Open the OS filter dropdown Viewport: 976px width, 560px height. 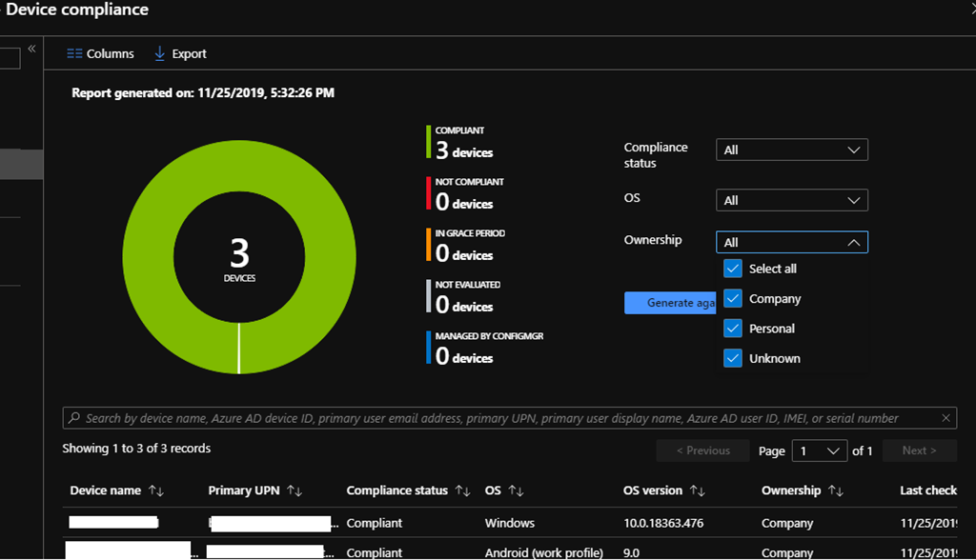tap(791, 201)
